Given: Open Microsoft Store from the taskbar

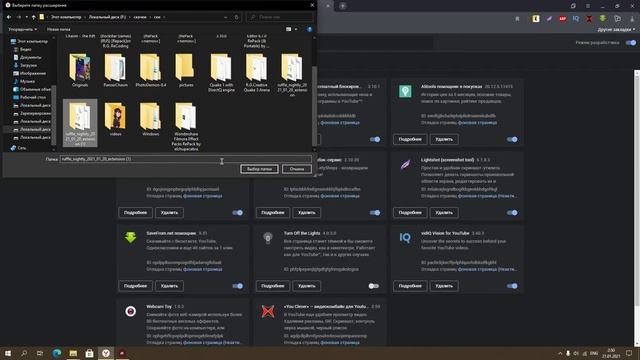Looking at the screenshot, I should coord(89,353).
